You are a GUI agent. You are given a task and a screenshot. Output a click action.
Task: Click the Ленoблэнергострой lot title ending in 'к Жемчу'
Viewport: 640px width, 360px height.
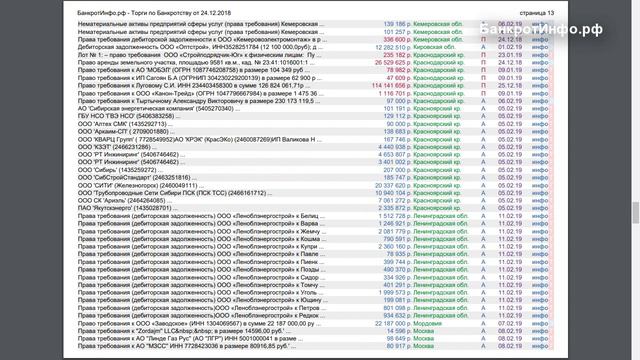click(x=202, y=231)
